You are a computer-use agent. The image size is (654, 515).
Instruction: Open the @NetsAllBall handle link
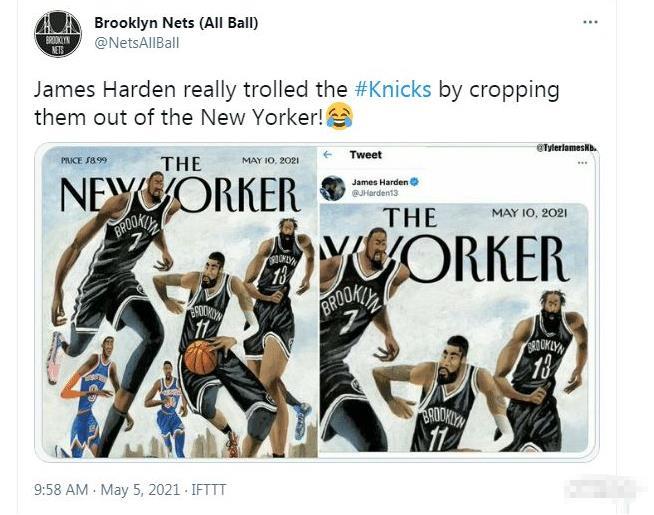(x=137, y=43)
